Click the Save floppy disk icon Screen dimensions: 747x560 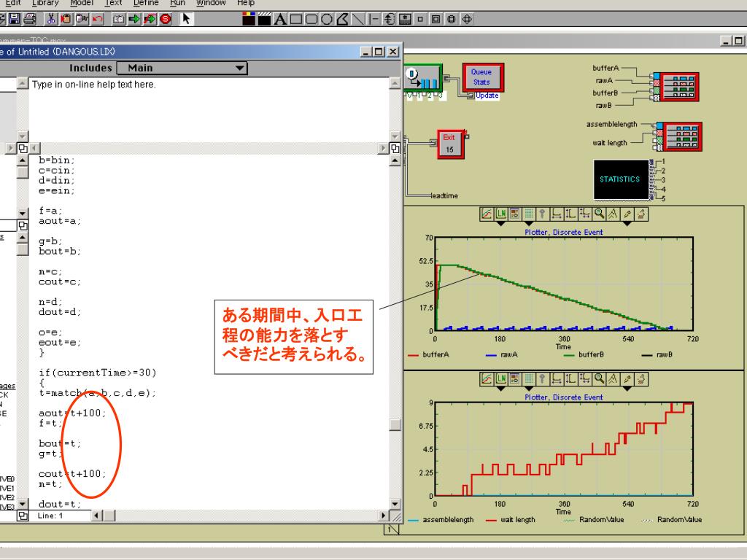tap(15, 19)
